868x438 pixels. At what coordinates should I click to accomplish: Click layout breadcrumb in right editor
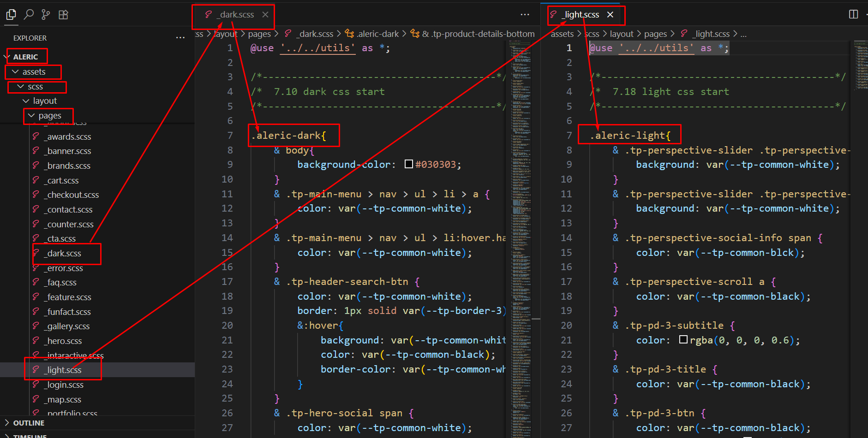click(x=622, y=34)
